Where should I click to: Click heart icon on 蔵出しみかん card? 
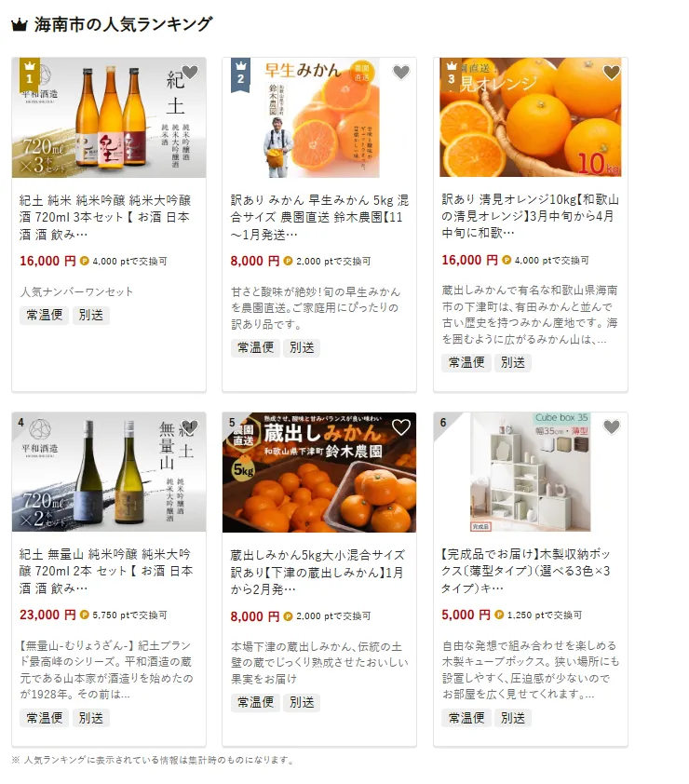401,427
